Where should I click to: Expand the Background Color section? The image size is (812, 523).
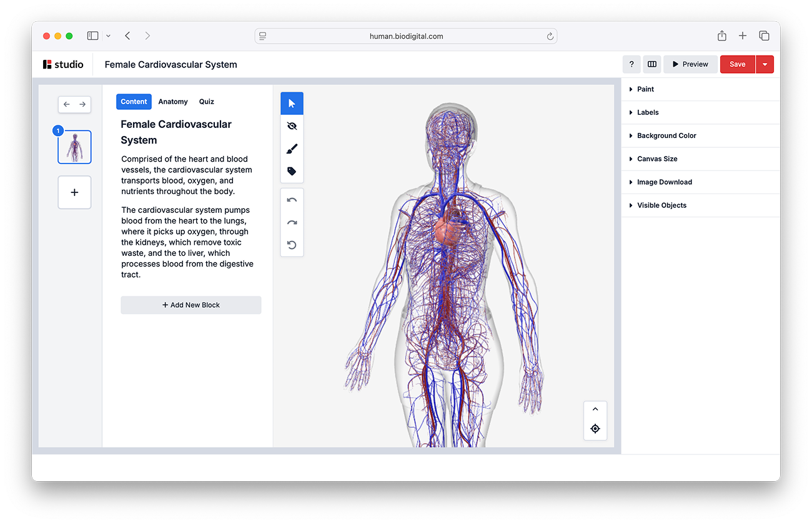coord(701,135)
